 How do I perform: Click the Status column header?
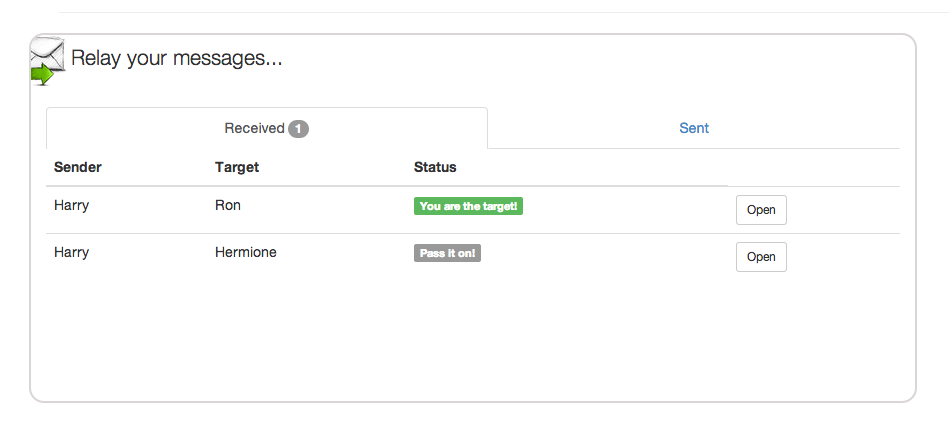pyautogui.click(x=435, y=167)
